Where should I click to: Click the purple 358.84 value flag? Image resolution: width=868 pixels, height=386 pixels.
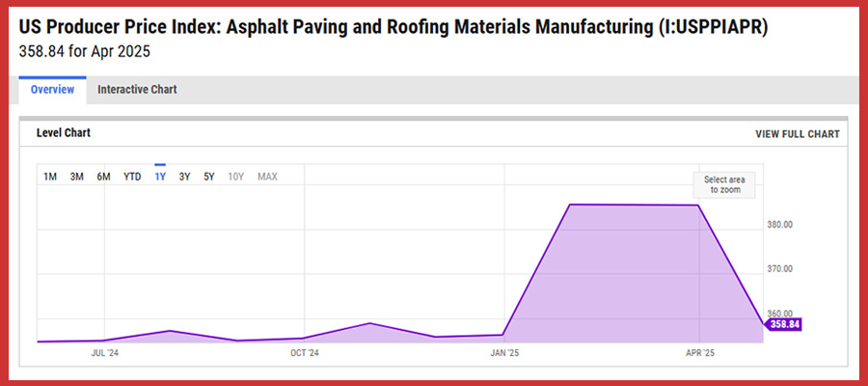pyautogui.click(x=785, y=325)
